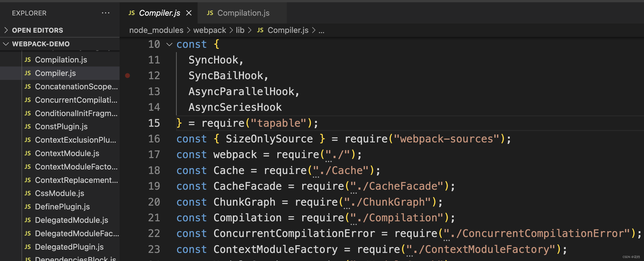Click the JS icon in the breadcrumb
This screenshot has width=644, height=261.
[260, 30]
